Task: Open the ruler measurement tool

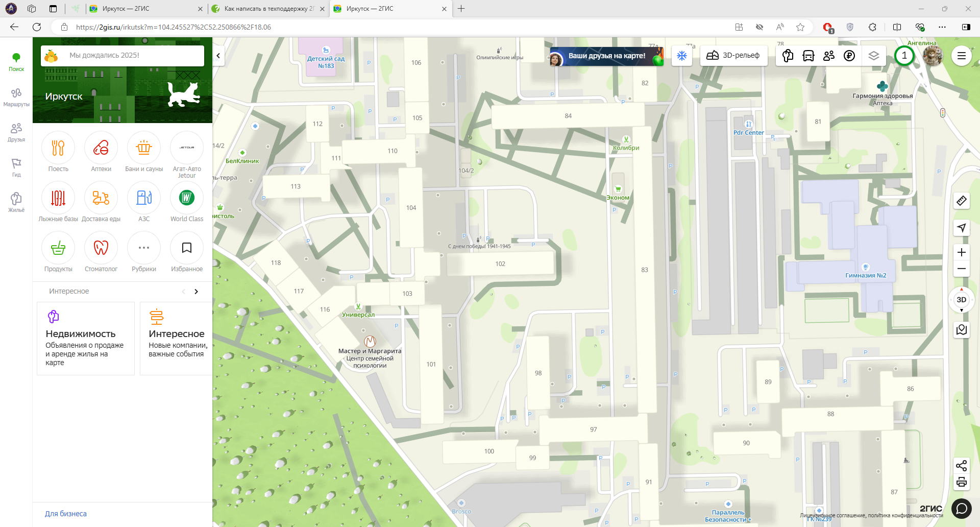Action: coord(961,201)
